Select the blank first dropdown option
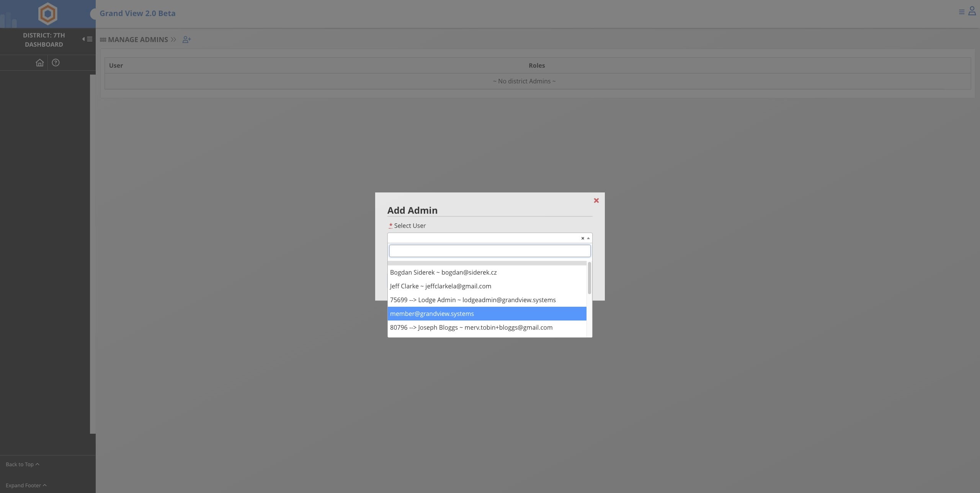 click(487, 263)
